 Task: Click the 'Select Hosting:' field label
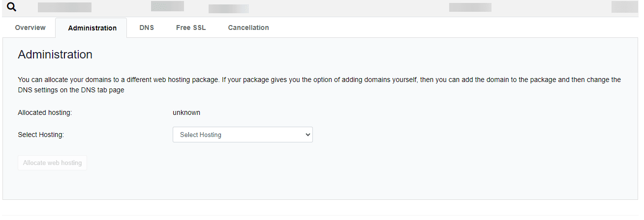click(x=41, y=135)
